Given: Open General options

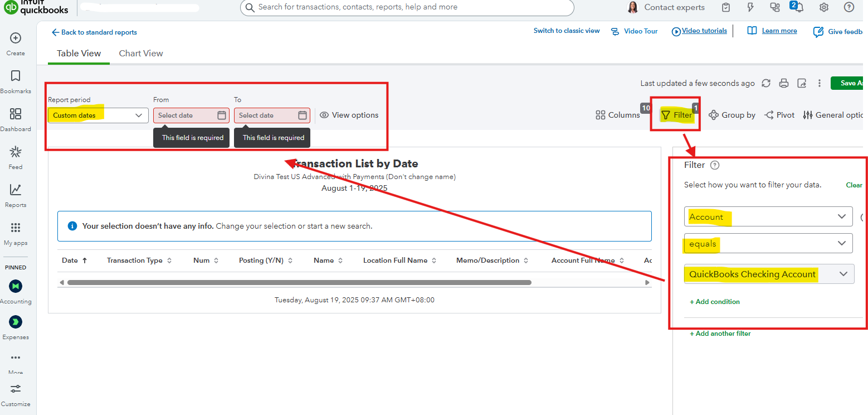Looking at the screenshot, I should pyautogui.click(x=833, y=115).
